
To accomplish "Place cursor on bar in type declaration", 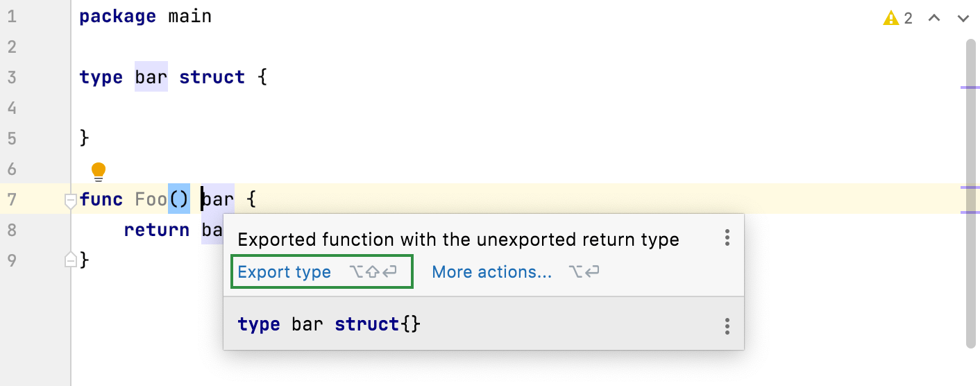I will [x=151, y=77].
